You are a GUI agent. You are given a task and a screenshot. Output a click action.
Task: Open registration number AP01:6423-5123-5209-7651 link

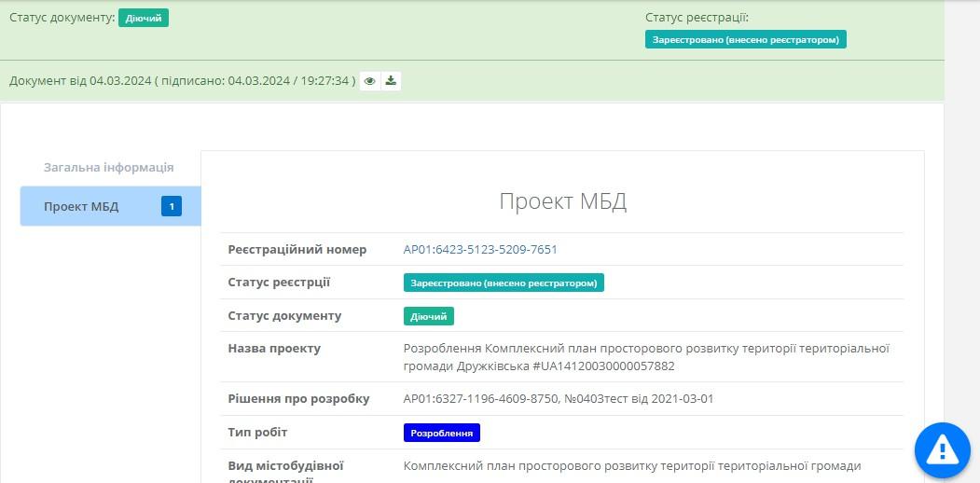(480, 249)
